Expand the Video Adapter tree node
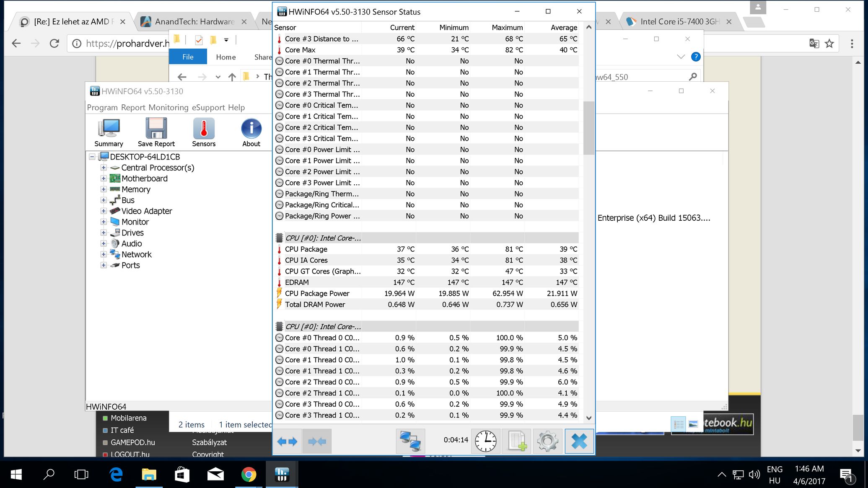Image resolution: width=868 pixels, height=488 pixels. click(104, 211)
